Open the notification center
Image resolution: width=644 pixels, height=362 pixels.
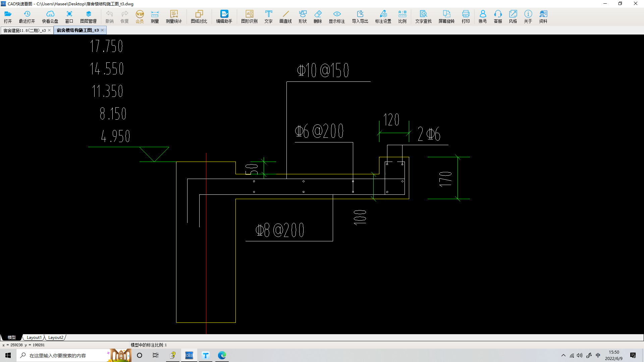coord(633,355)
